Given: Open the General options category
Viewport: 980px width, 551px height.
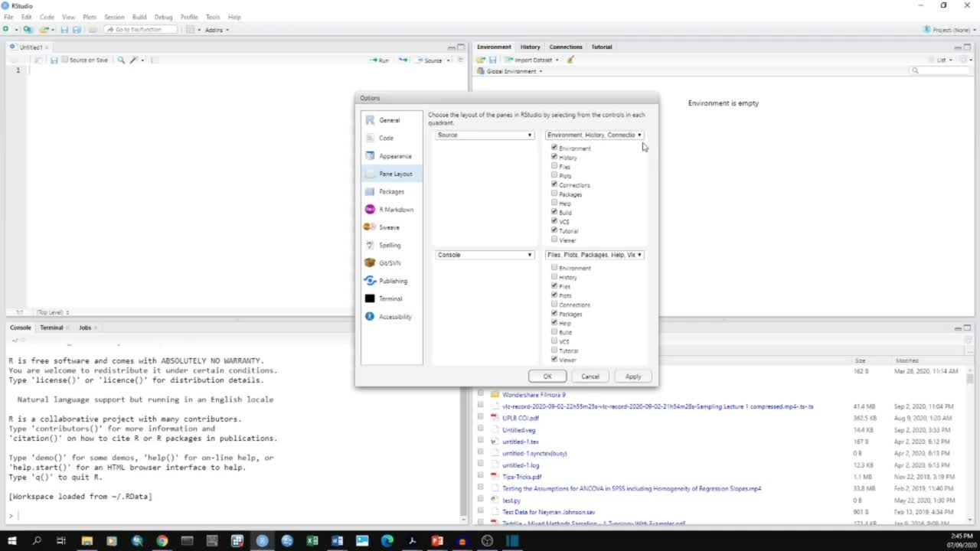Looking at the screenshot, I should 391,120.
